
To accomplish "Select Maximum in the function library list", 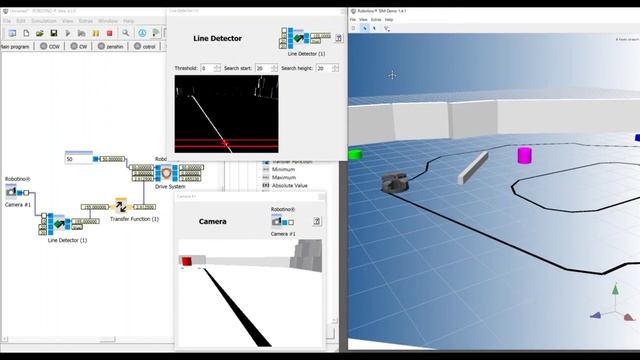I will (x=284, y=178).
